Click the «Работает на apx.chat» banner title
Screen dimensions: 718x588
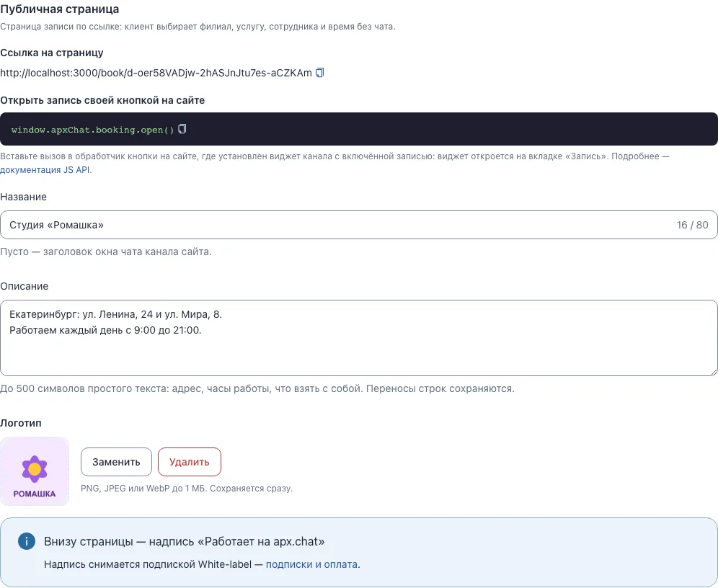click(184, 541)
